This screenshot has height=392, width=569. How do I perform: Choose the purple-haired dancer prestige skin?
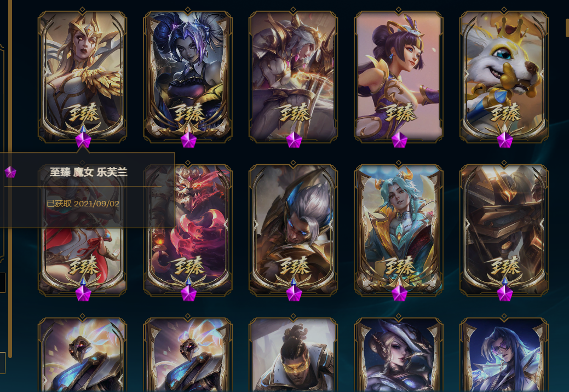pos(399,76)
